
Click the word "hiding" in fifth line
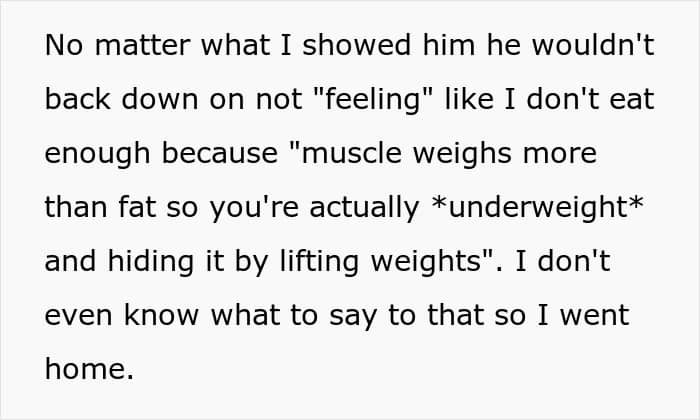click(151, 262)
